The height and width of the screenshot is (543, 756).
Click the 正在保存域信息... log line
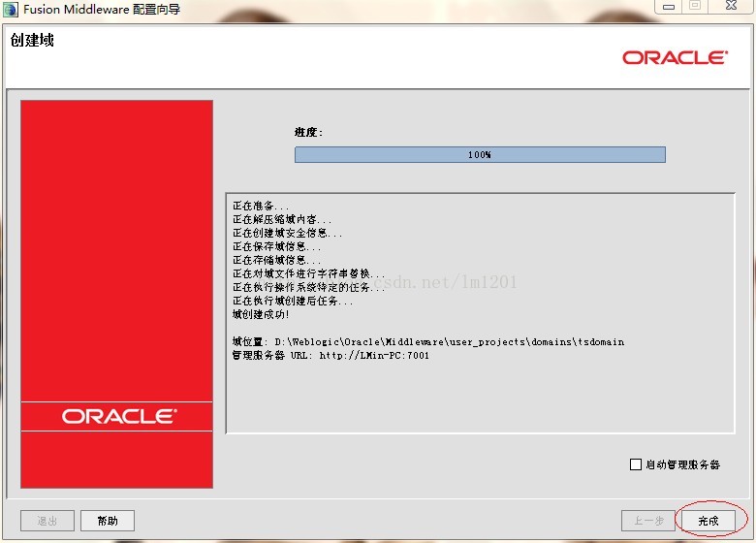(277, 246)
